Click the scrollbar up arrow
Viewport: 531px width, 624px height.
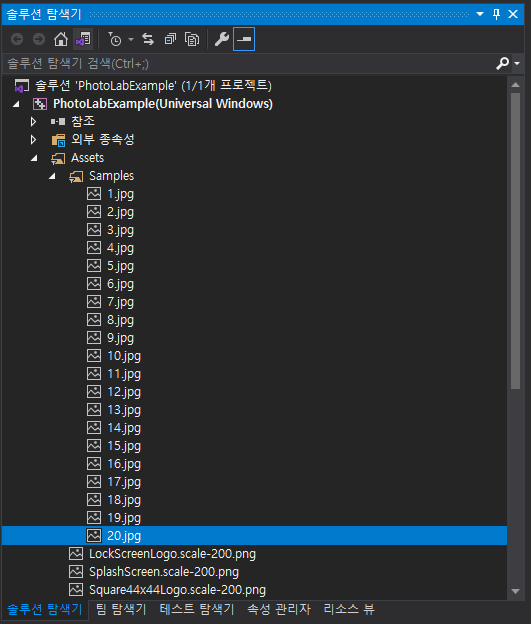[515, 84]
